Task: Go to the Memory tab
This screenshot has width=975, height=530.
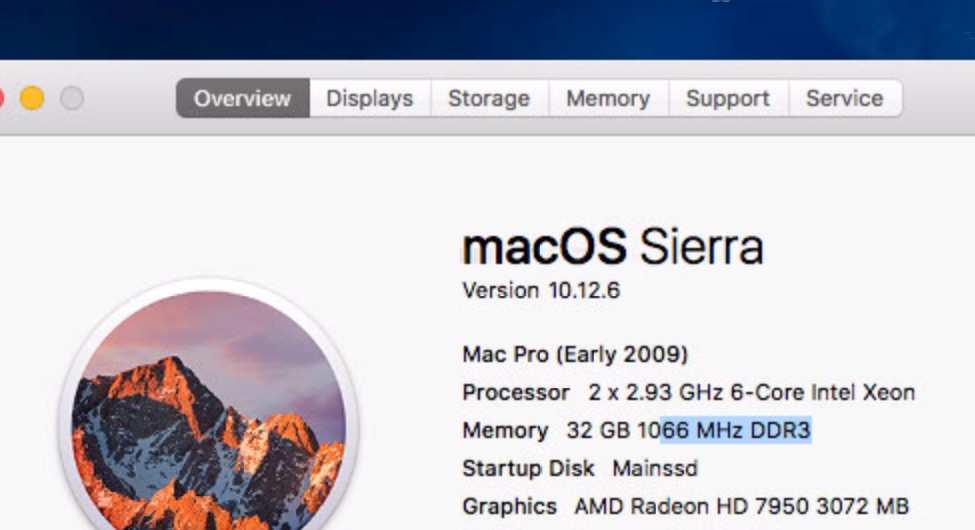Action: click(607, 99)
